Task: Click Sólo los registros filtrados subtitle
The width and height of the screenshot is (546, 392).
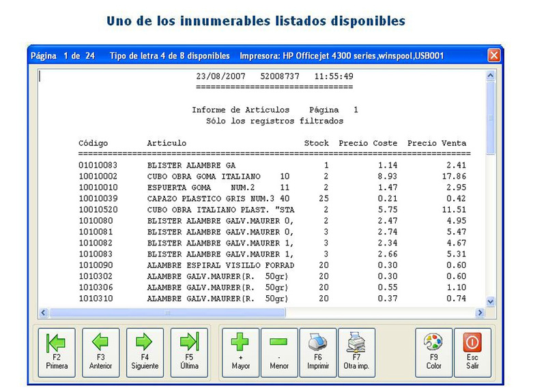Action: click(x=275, y=121)
